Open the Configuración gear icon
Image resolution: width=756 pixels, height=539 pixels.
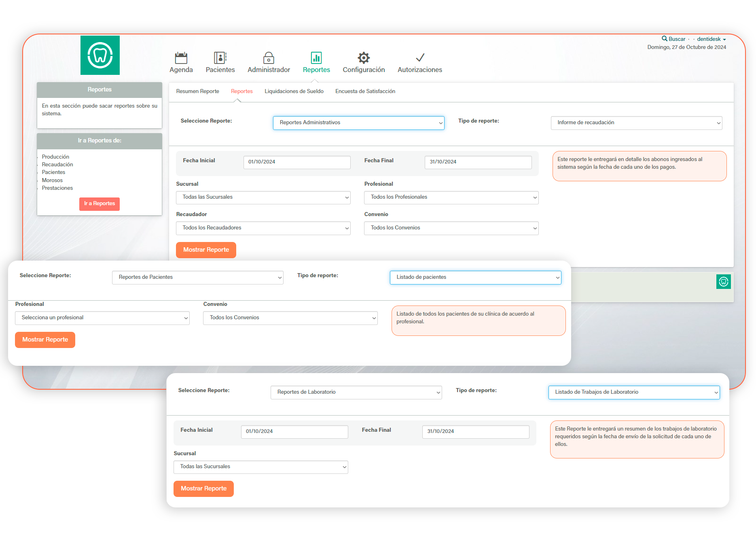point(364,58)
